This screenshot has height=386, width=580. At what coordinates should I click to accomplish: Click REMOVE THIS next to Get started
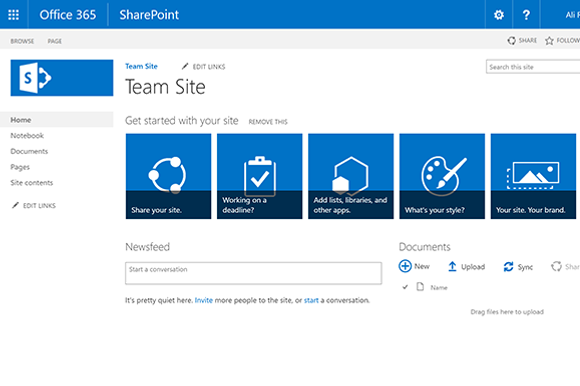[268, 122]
